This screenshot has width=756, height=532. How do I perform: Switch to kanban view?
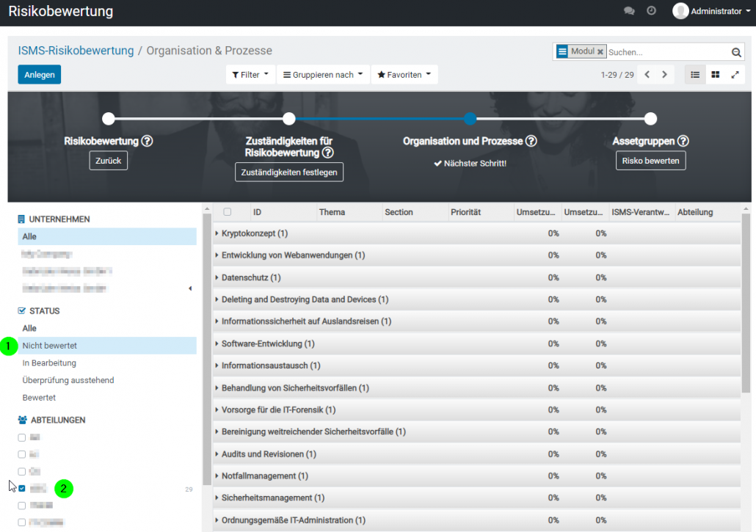click(715, 75)
